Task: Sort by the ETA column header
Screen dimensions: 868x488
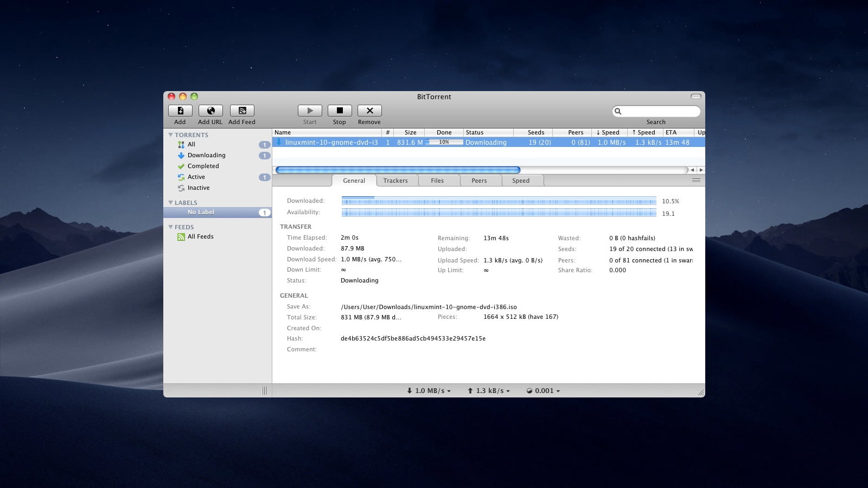Action: click(x=679, y=132)
